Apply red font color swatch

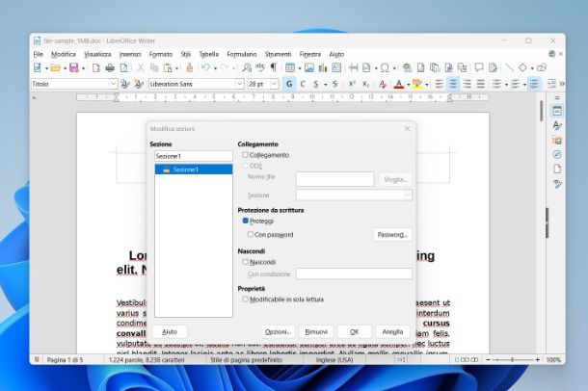399,84
